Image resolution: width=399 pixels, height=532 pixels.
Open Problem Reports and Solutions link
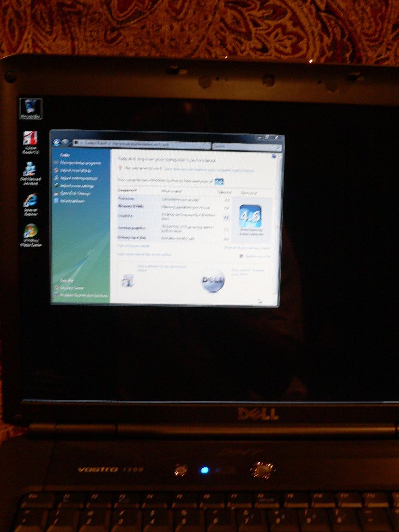pyautogui.click(x=84, y=296)
